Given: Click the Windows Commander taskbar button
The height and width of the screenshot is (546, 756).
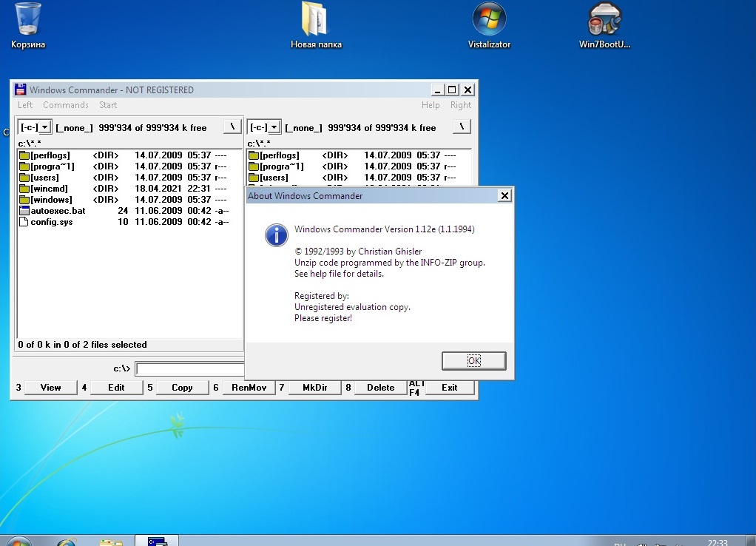Looking at the screenshot, I should point(157,540).
